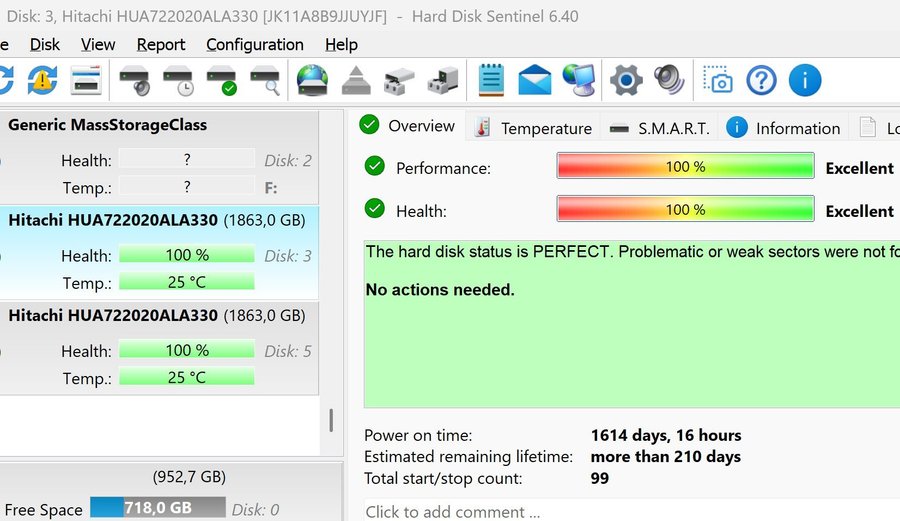This screenshot has height=521, width=900.
Task: Click the disk with clock toolbar icon
Action: pyautogui.click(x=178, y=80)
